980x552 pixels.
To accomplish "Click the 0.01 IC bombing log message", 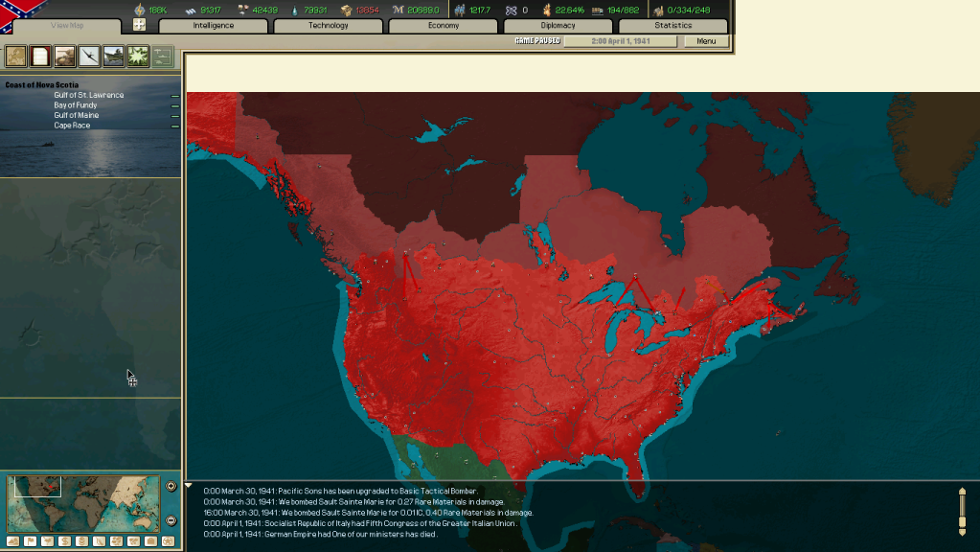I will click(x=368, y=513).
